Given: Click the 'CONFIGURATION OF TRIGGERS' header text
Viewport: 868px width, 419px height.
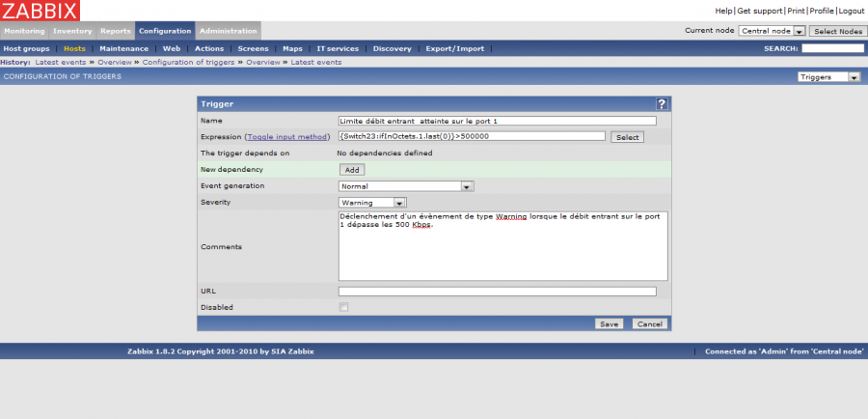Looking at the screenshot, I should click(62, 76).
